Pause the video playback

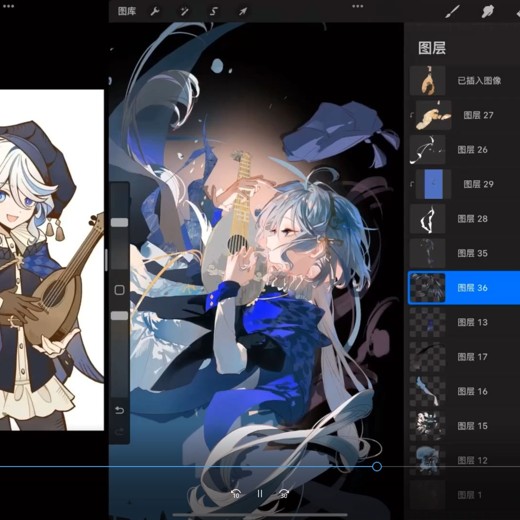click(x=260, y=493)
